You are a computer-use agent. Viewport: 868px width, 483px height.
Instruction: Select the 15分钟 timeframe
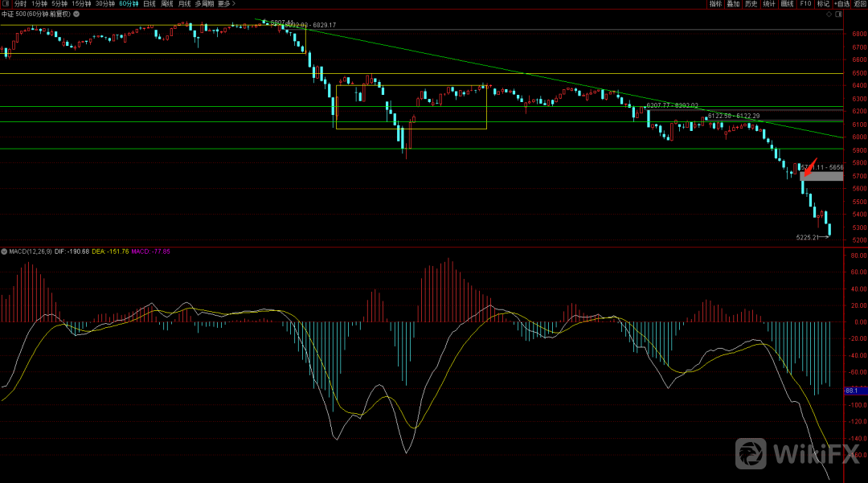(82, 4)
